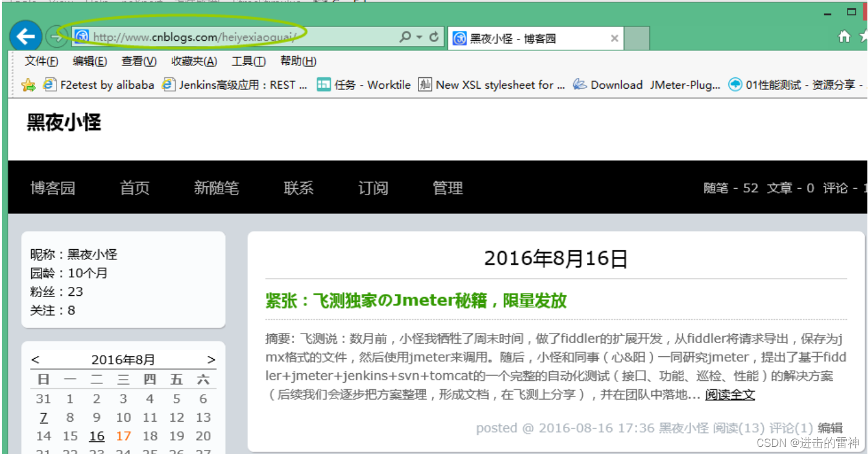Open the 帮助(H) menu

click(x=299, y=61)
